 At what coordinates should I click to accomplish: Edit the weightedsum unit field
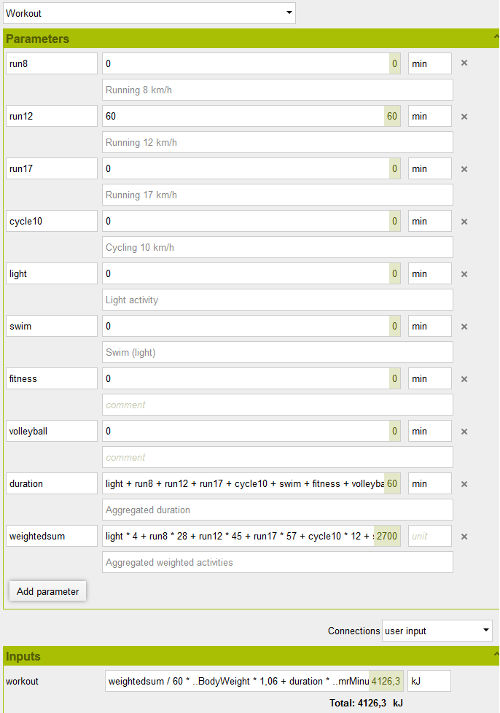pos(430,536)
